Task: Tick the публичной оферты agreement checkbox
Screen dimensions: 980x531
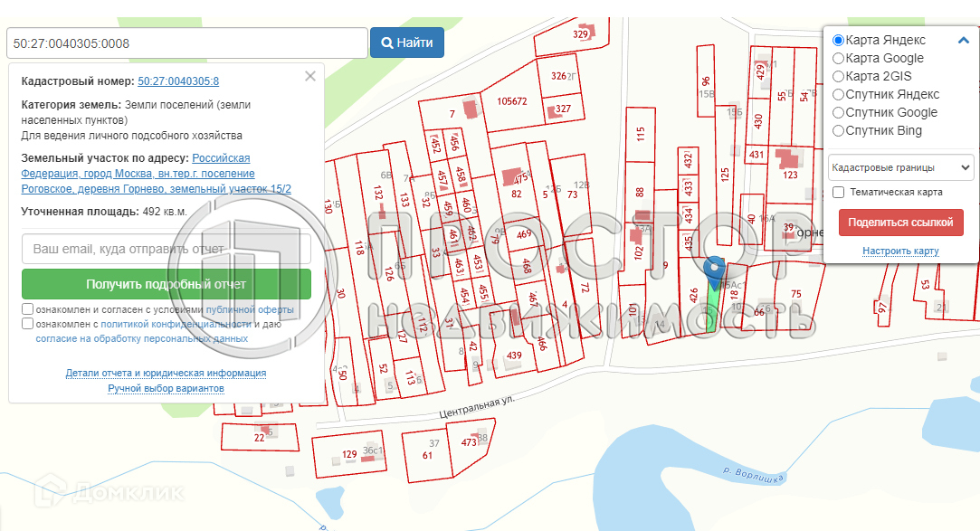Action: 27,309
